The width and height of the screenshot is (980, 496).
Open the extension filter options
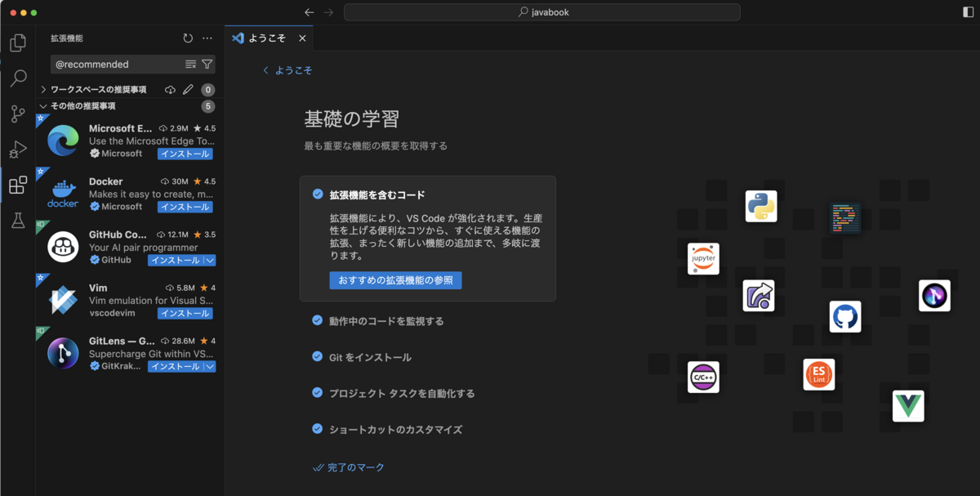[208, 64]
